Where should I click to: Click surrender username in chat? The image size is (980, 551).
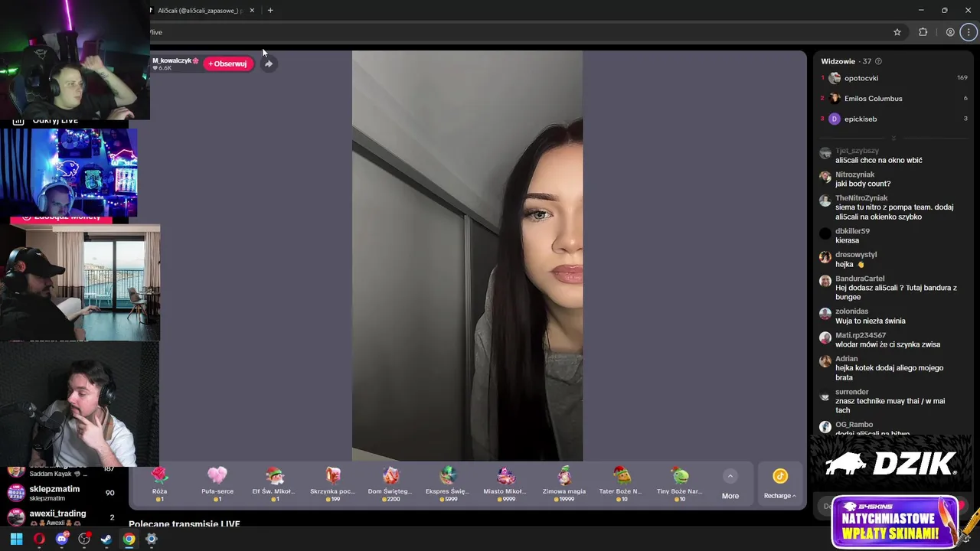851,392
